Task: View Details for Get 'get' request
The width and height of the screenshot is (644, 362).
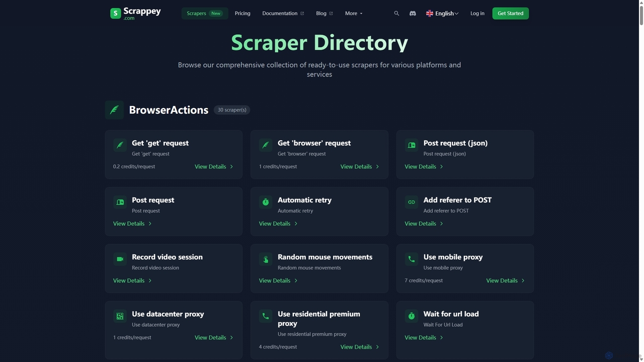Action: pos(214,166)
